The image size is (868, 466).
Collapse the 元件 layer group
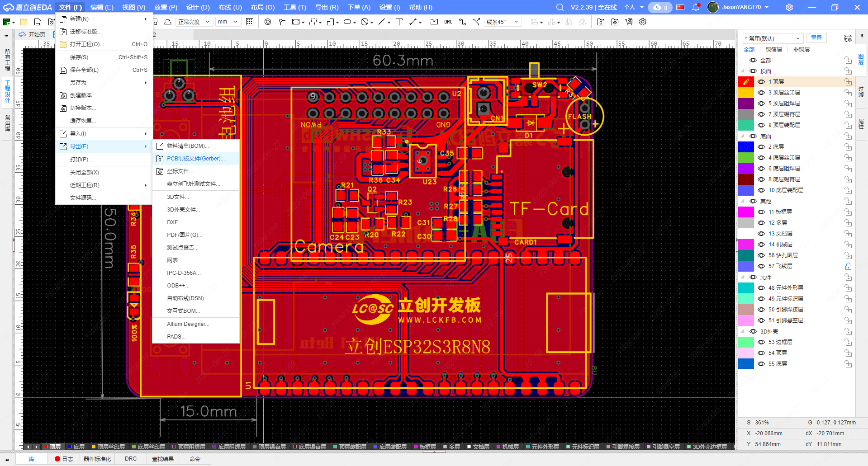743,277
